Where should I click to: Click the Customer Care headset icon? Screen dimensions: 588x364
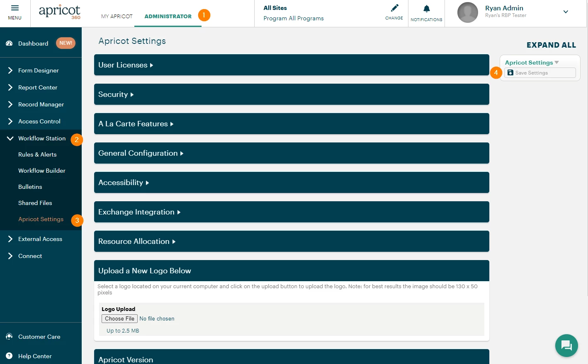(x=9, y=337)
